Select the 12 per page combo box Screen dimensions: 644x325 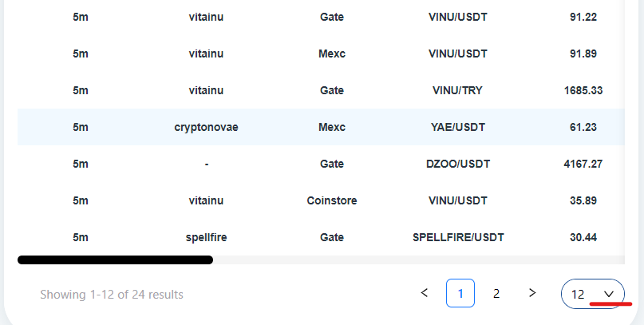click(593, 294)
